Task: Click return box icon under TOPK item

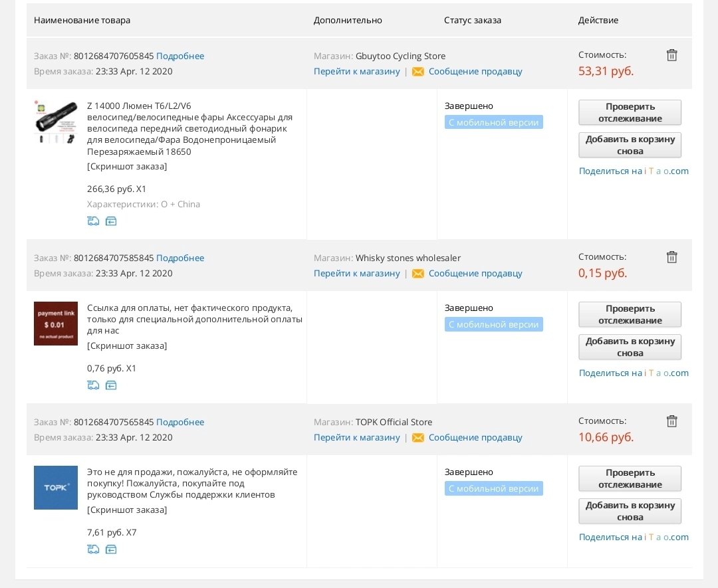Action: pos(111,549)
